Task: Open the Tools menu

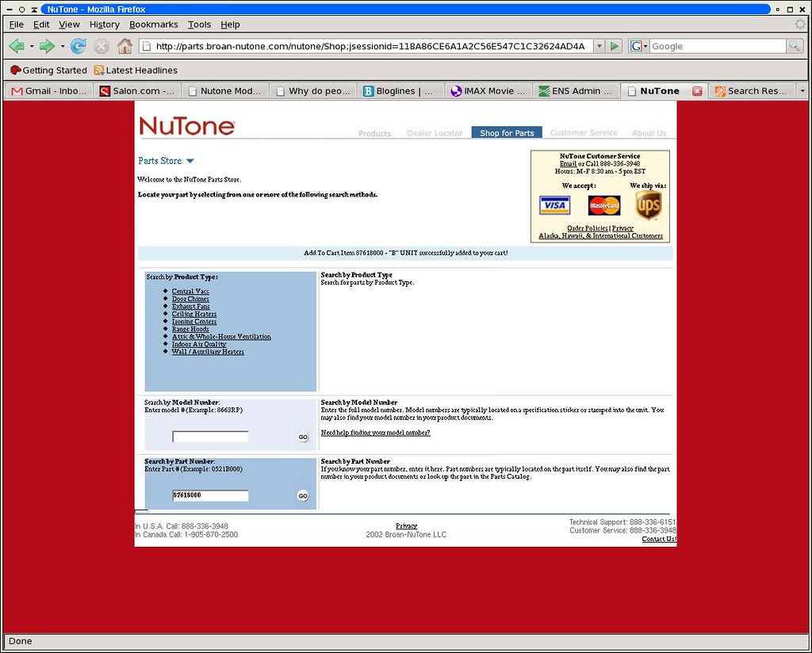Action: click(199, 25)
